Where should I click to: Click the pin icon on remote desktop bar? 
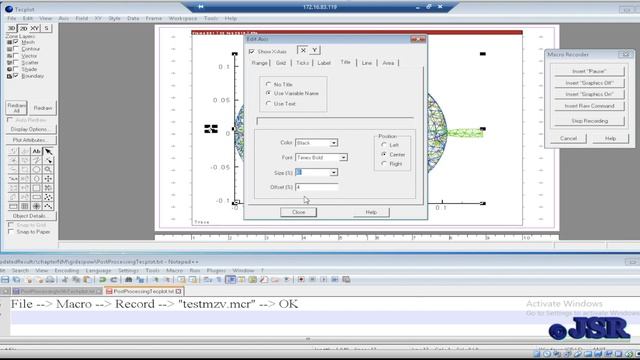pos(200,7)
